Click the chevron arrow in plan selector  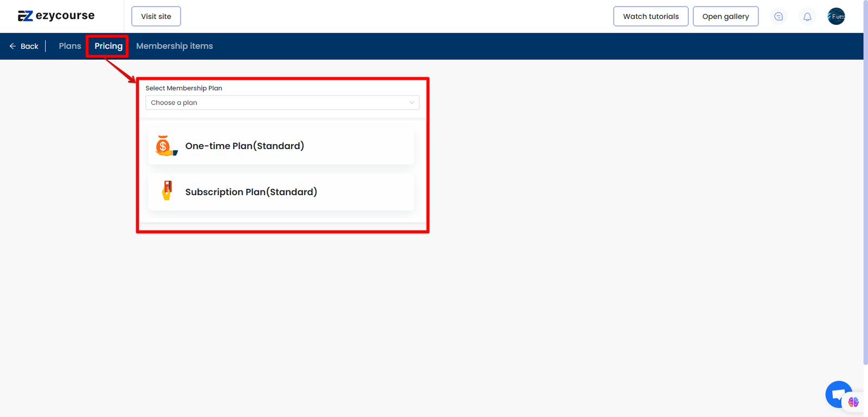click(x=411, y=102)
